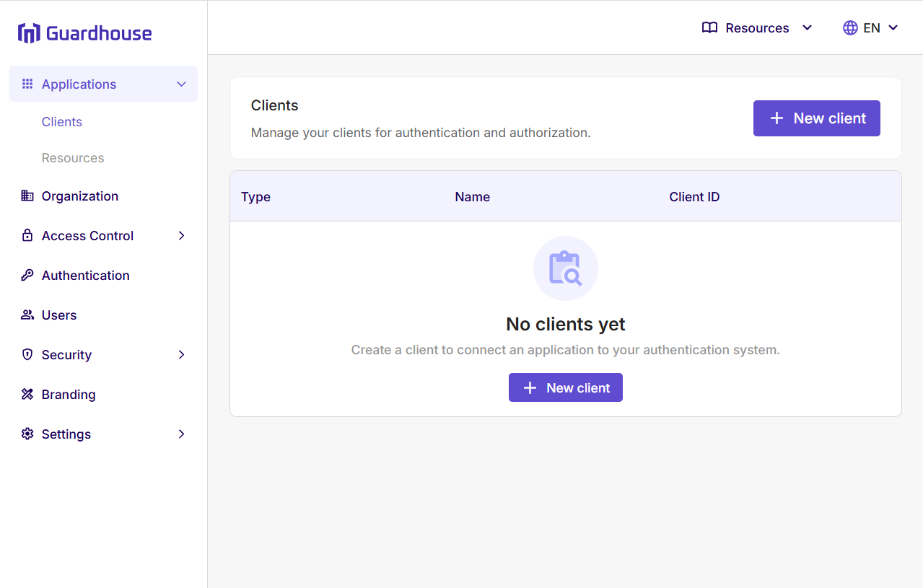
Task: Select Resources under Applications
Action: [72, 157]
